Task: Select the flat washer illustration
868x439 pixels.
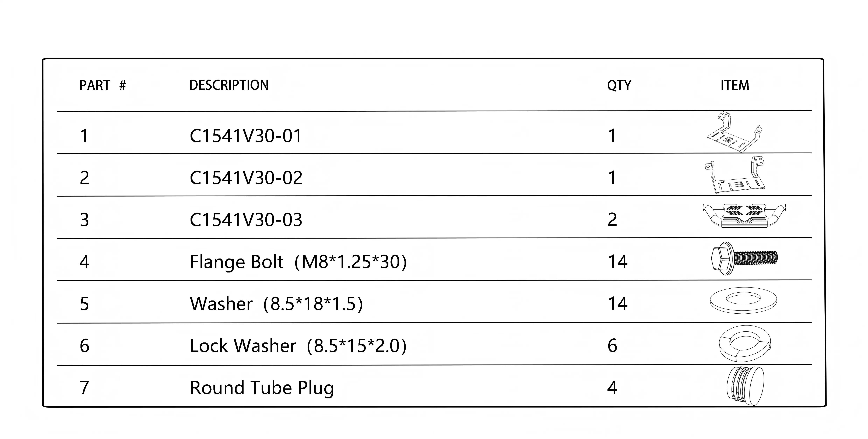Action: [743, 300]
